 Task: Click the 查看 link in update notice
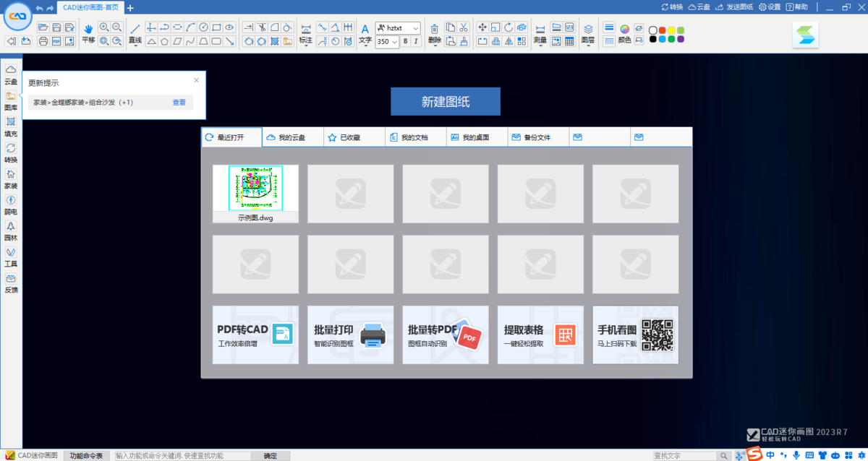(x=179, y=103)
